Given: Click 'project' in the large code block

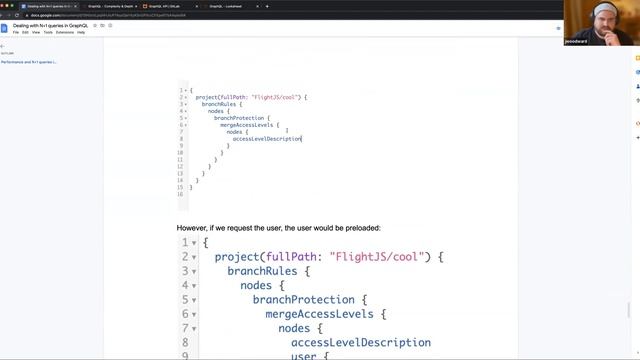Looking at the screenshot, I should (x=237, y=257).
